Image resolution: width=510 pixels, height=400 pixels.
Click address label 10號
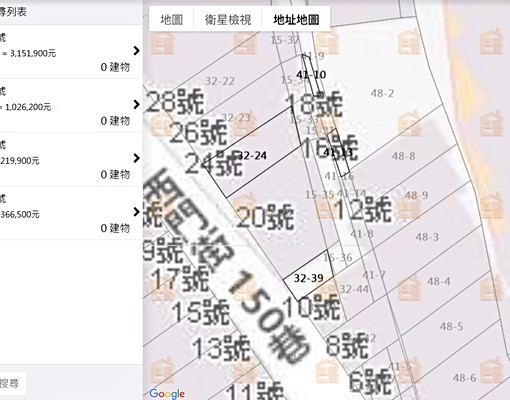311,307
